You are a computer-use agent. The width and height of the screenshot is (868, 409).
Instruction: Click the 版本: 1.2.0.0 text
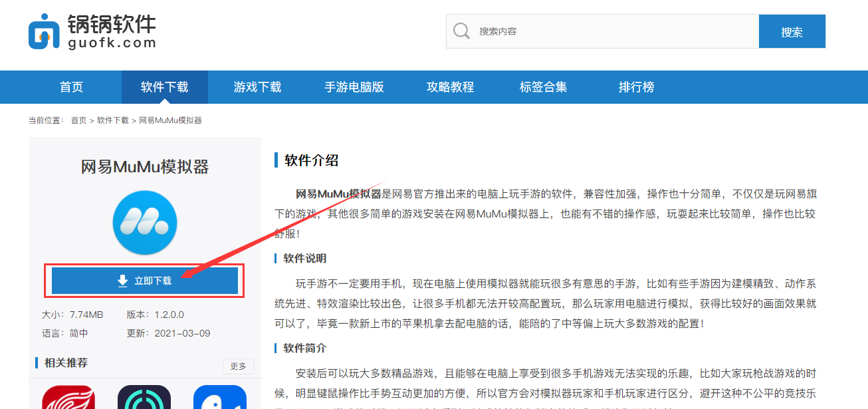click(156, 315)
